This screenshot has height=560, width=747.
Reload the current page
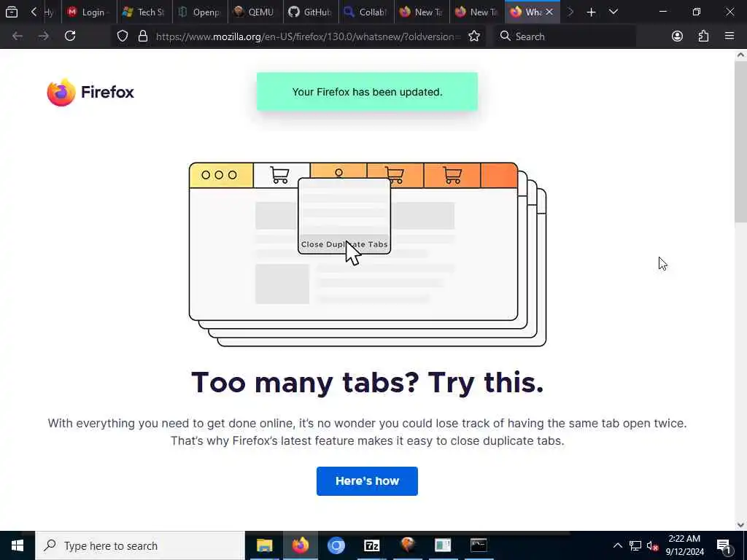tap(70, 36)
